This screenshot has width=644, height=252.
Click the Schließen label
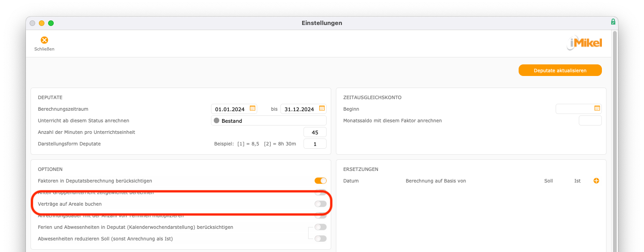click(x=44, y=49)
